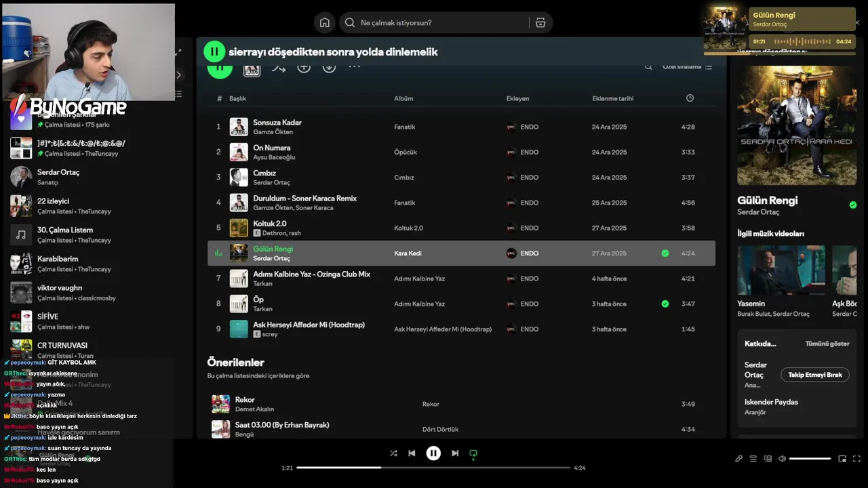Search within playlist using magnifier icon
This screenshot has height=488, width=868.
(648, 66)
